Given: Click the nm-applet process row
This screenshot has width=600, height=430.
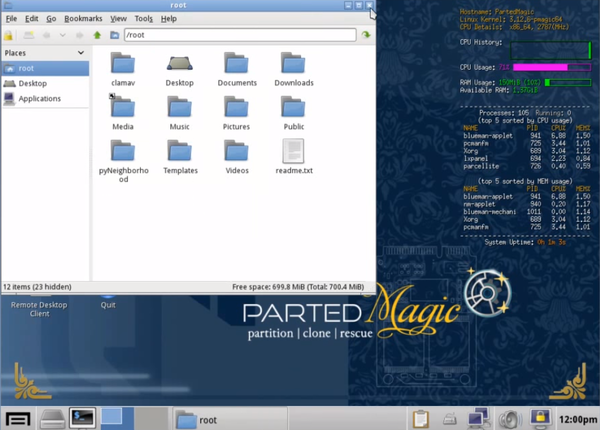Looking at the screenshot, I should click(527, 204).
